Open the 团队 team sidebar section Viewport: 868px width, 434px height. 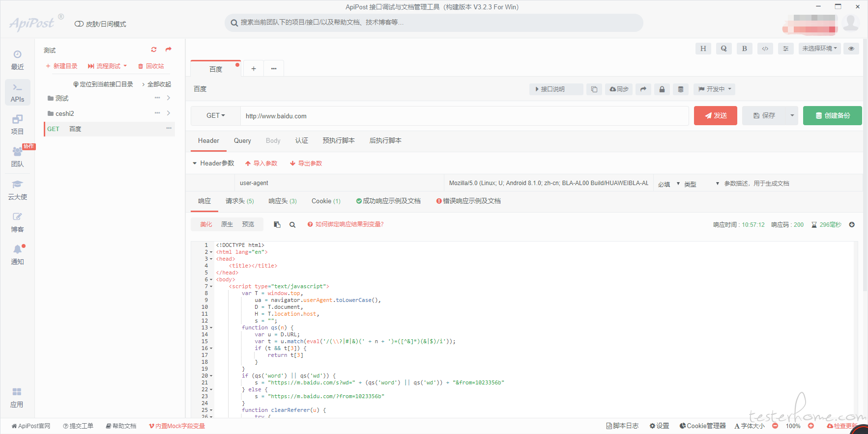(x=17, y=157)
